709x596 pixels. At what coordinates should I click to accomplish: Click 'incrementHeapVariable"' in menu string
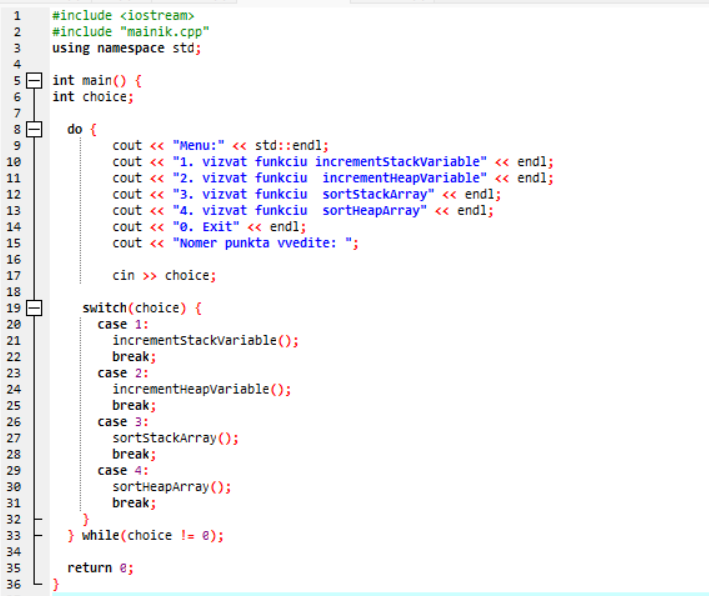tap(404, 178)
